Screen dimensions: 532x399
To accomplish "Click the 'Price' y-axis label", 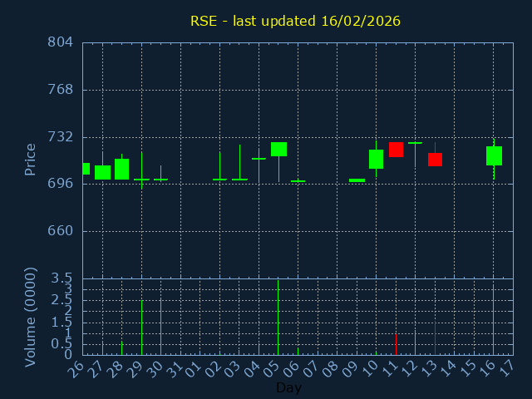I will coord(31,160).
